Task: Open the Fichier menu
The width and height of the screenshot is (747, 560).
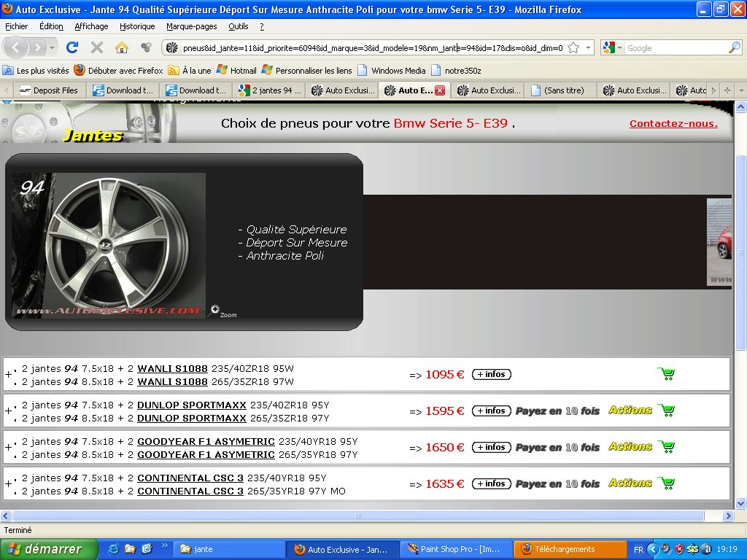Action: 16,26
